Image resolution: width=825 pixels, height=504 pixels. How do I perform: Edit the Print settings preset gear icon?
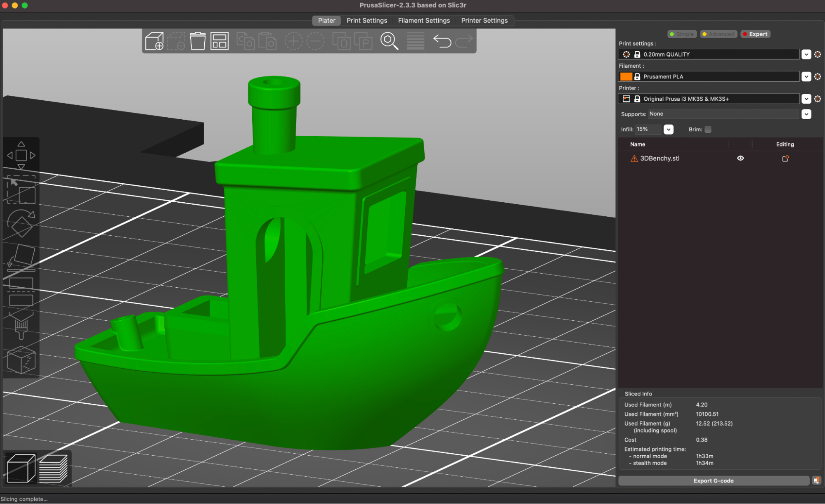click(817, 54)
